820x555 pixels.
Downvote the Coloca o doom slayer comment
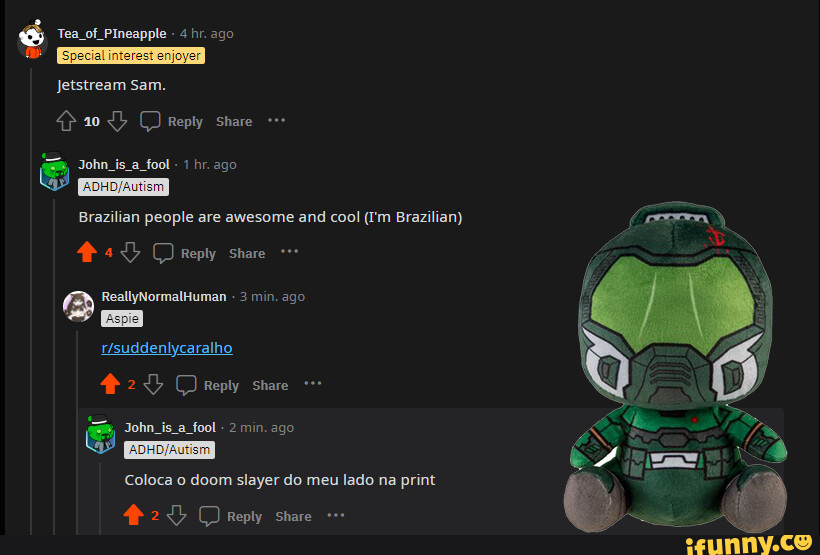[177, 515]
